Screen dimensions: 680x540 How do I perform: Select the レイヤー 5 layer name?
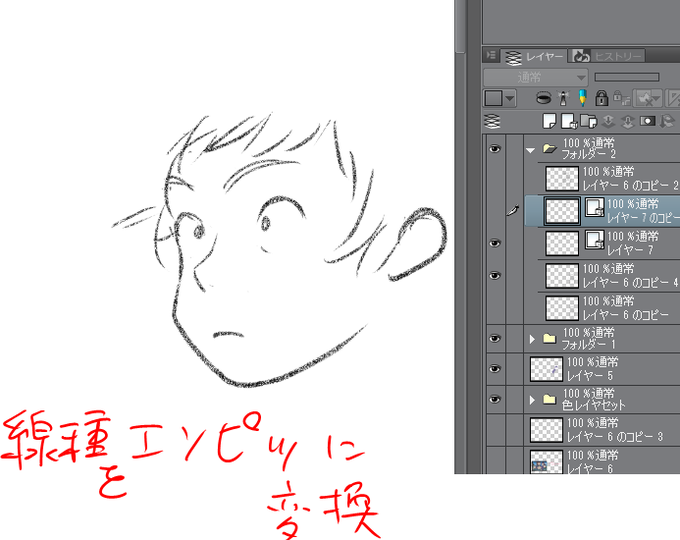[x=590, y=376]
